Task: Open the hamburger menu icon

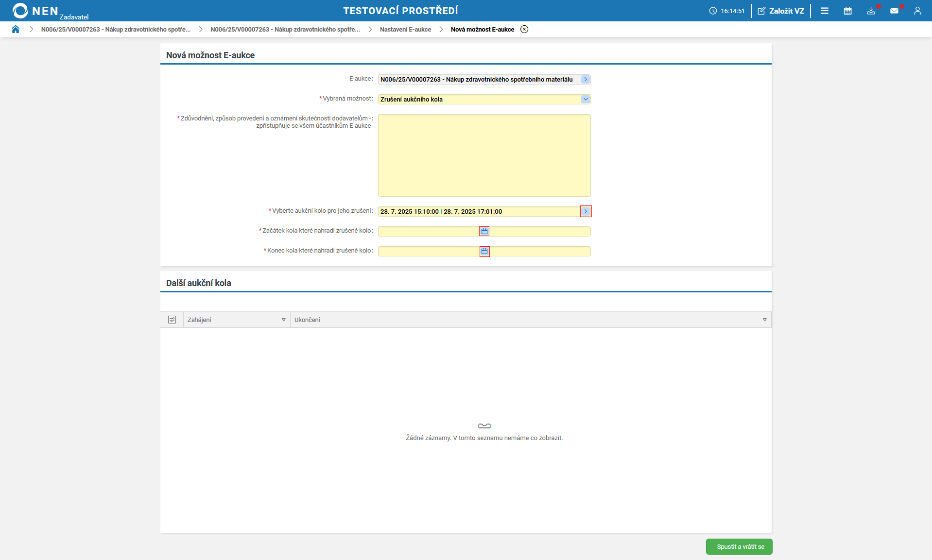Action: pos(825,11)
